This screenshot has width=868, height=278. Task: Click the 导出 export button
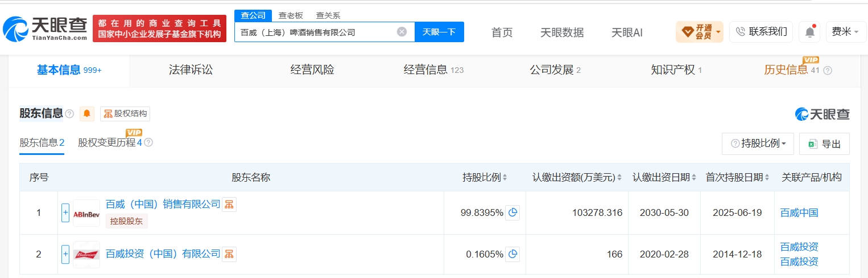[824, 144]
